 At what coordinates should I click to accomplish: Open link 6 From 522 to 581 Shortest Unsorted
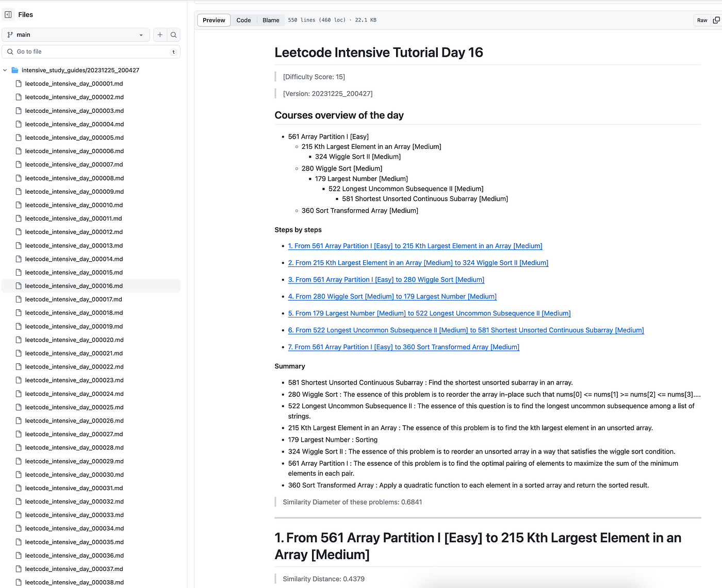(x=466, y=330)
